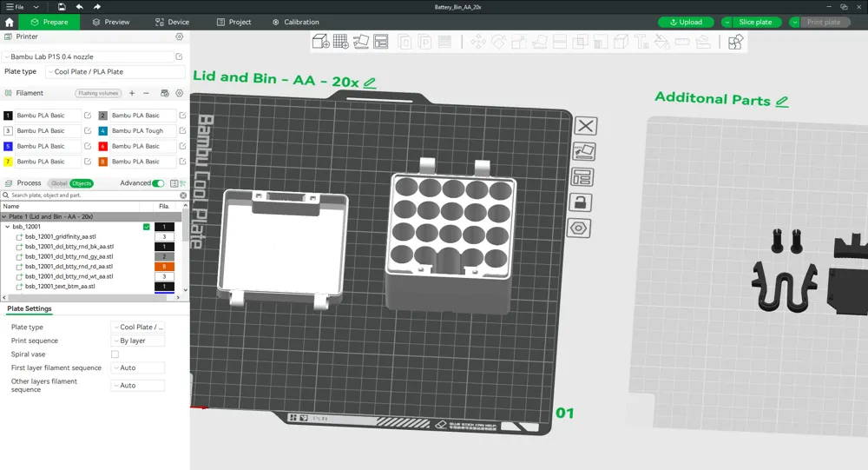Viewport: 868px width, 470px height.
Task: Collapse the bsb_12001 tree node
Action: pyautogui.click(x=8, y=227)
